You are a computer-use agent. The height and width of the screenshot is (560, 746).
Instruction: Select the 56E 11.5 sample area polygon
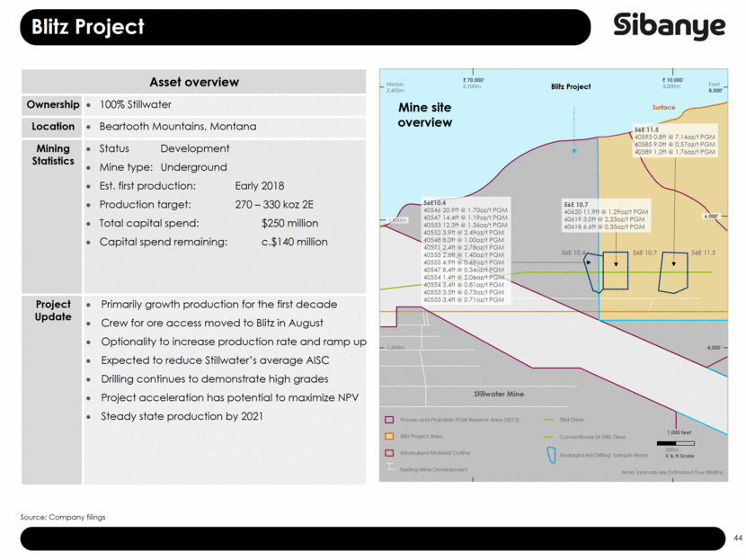click(x=673, y=271)
